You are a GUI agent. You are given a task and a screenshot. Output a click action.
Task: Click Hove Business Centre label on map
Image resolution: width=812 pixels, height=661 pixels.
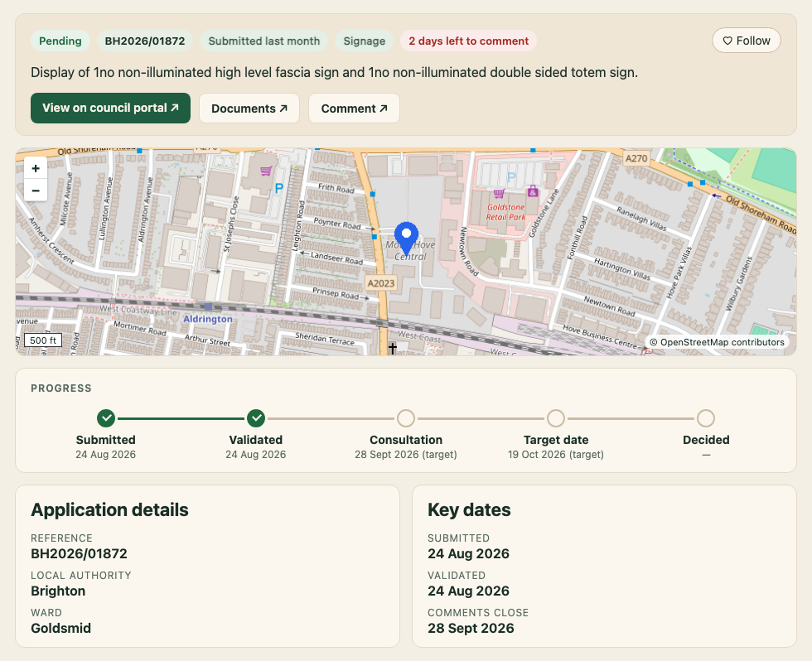click(x=600, y=336)
